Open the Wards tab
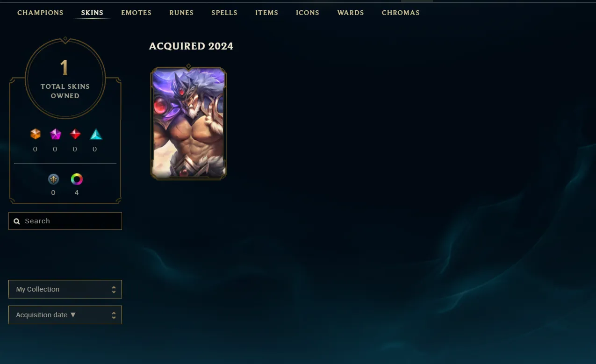Viewport: 596px width, 364px height. [x=351, y=13]
